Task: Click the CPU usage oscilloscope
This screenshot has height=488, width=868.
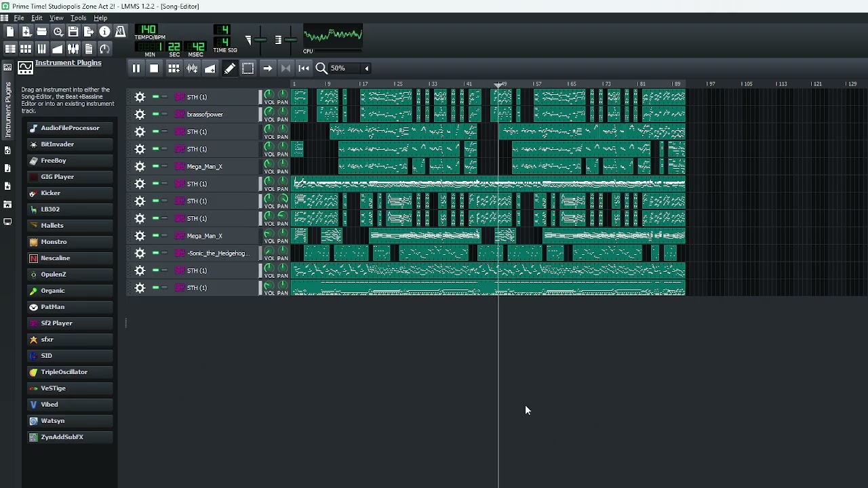Action: [x=332, y=35]
